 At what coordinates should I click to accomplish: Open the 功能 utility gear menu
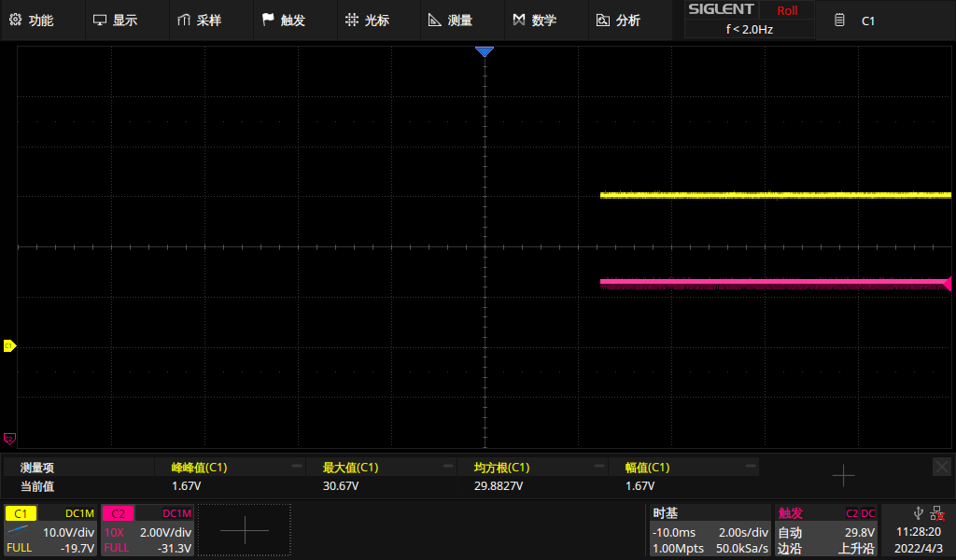(x=31, y=20)
